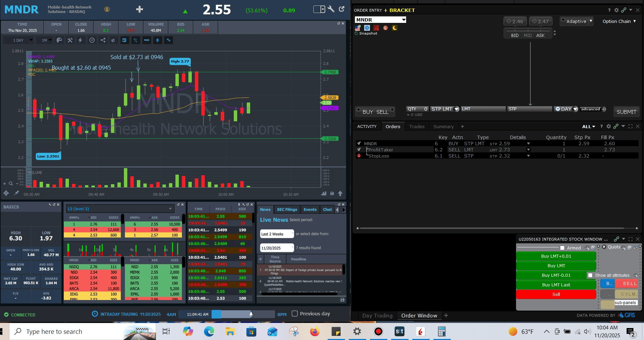This screenshot has height=340, width=644.
Task: Click the pop-out arrow icon in MNDR header
Action: [x=341, y=9]
